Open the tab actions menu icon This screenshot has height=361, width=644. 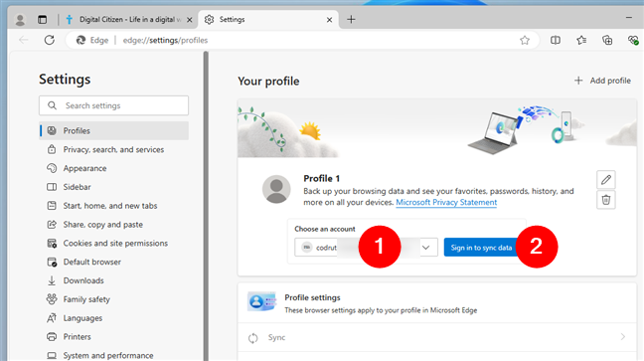(43, 19)
